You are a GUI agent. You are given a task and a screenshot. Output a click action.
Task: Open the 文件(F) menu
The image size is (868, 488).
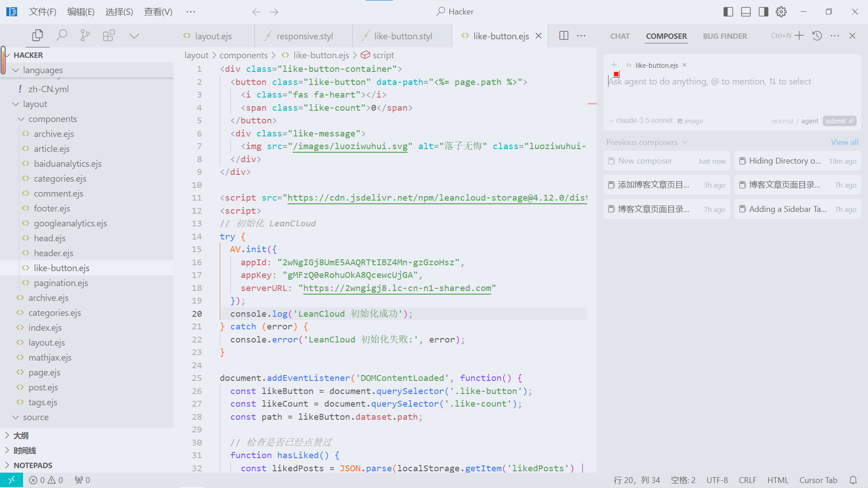42,12
